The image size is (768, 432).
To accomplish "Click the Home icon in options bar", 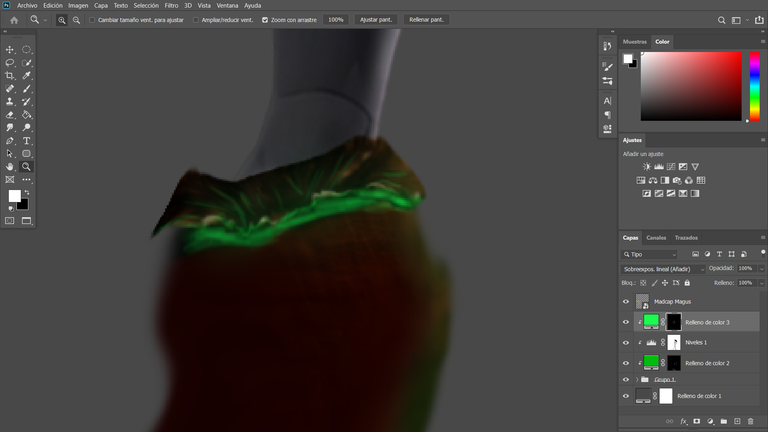I will pyautogui.click(x=14, y=20).
